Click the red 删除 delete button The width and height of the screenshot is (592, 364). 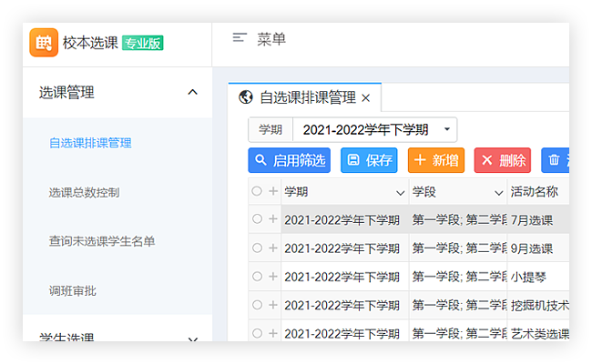[502, 160]
